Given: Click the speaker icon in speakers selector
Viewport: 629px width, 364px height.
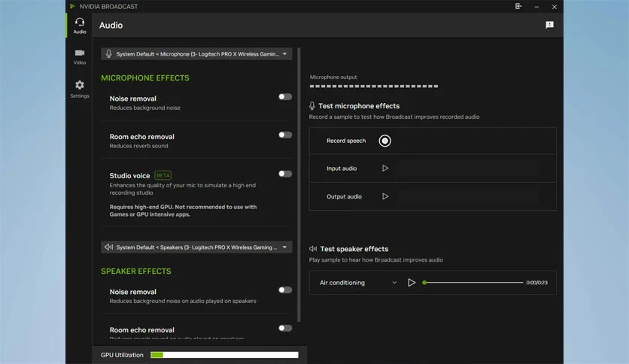Looking at the screenshot, I should tap(108, 247).
